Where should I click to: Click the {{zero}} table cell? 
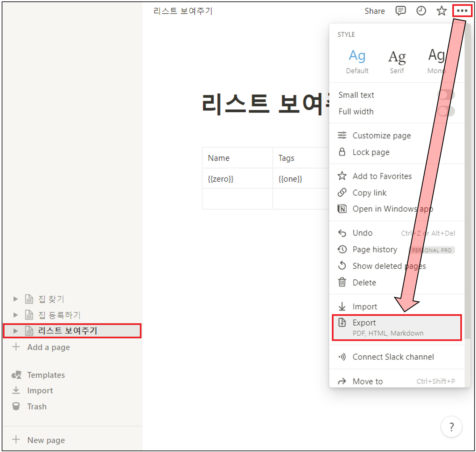click(237, 179)
